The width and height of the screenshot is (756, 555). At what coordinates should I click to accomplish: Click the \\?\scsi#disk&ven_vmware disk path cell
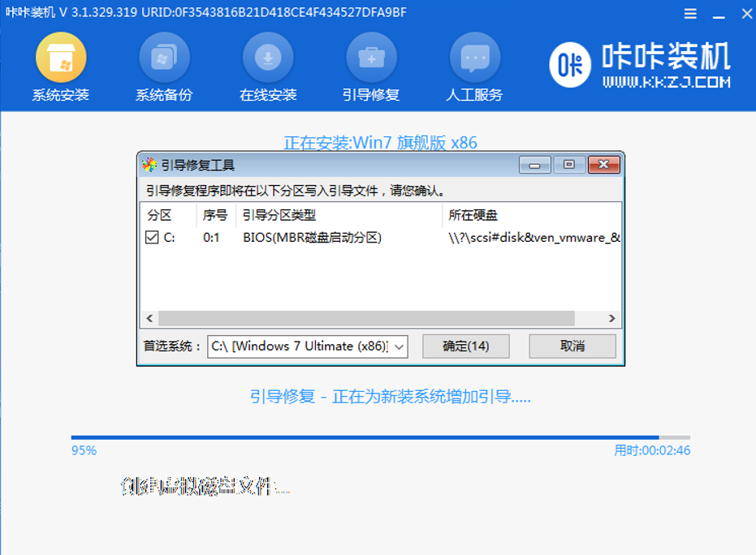(x=534, y=238)
